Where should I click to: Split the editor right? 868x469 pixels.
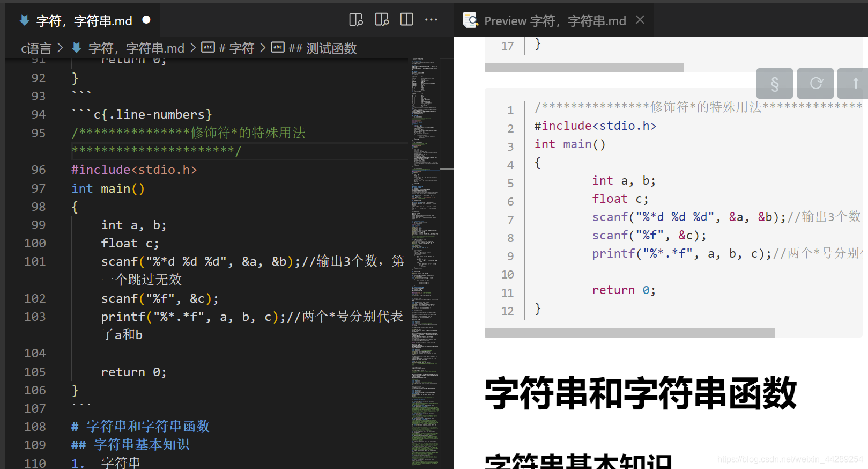407,20
